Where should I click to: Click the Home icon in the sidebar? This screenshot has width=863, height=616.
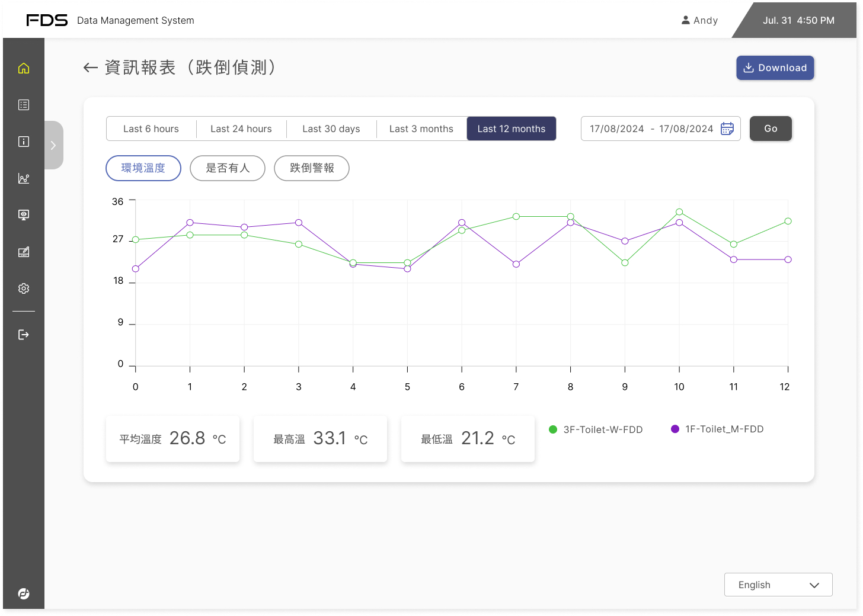click(24, 68)
